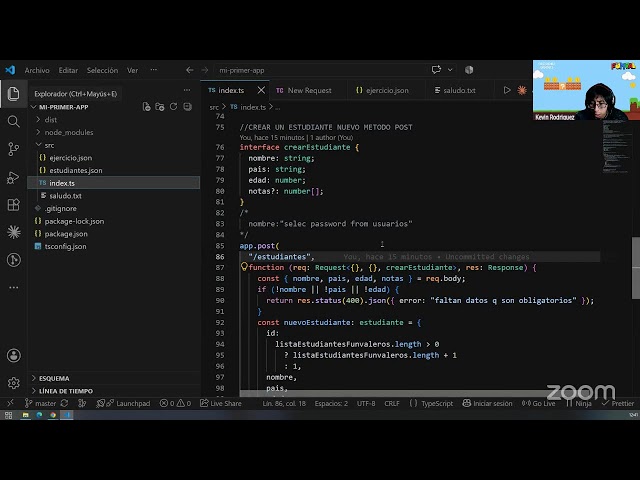Click the orange starburst editor action icon
The height and width of the screenshot is (480, 640).
coord(522,90)
